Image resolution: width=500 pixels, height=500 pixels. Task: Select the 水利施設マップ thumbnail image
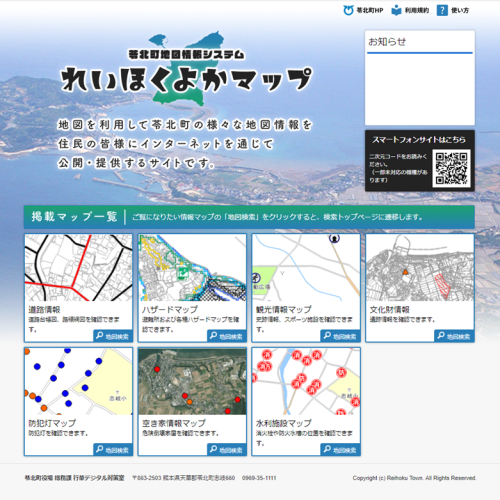[x=306, y=381]
